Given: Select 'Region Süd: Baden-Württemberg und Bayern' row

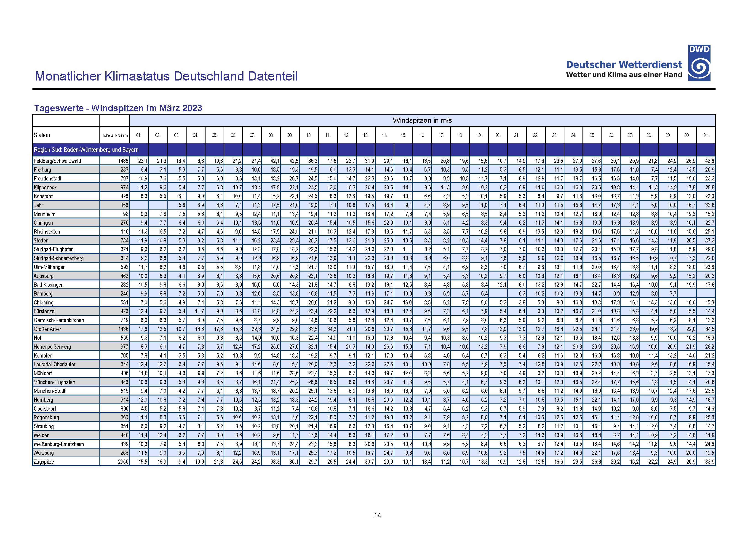Looking at the screenshot, I should (374, 150).
